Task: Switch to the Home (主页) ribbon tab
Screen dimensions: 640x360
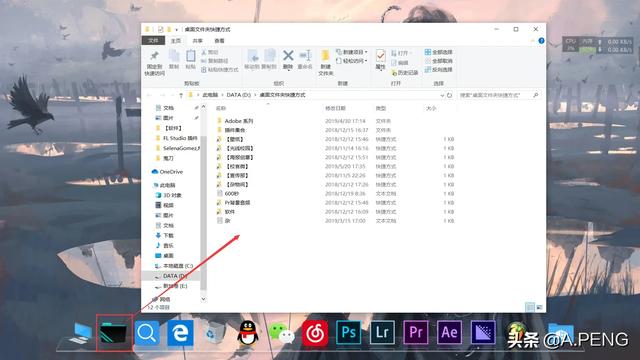Action: click(x=176, y=41)
